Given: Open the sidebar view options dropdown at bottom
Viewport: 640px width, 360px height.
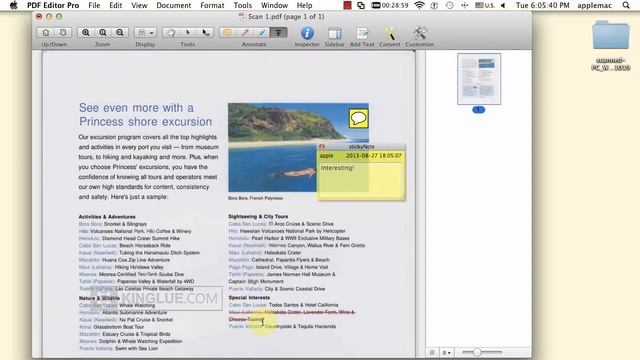Looking at the screenshot, I should [x=447, y=352].
